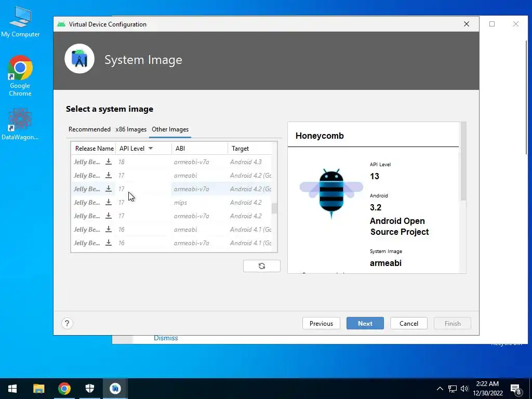
Task: Sort by the API Level column
Action: pyautogui.click(x=143, y=148)
